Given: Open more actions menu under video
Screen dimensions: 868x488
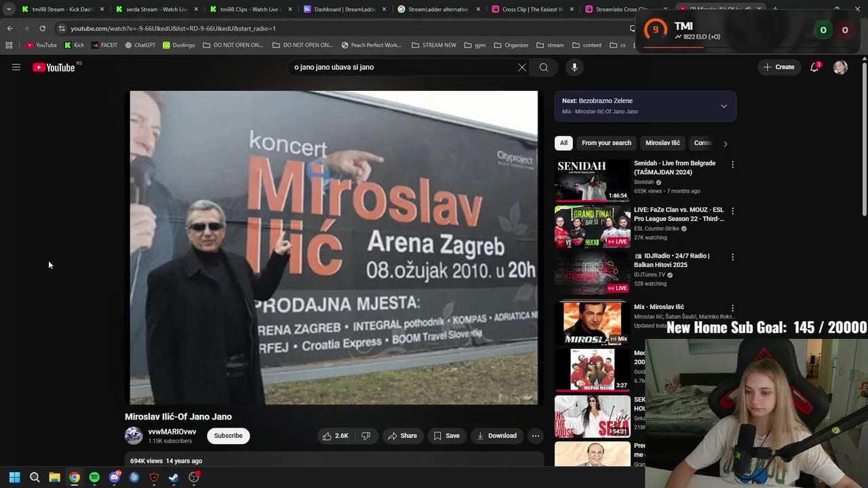Looking at the screenshot, I should point(535,436).
